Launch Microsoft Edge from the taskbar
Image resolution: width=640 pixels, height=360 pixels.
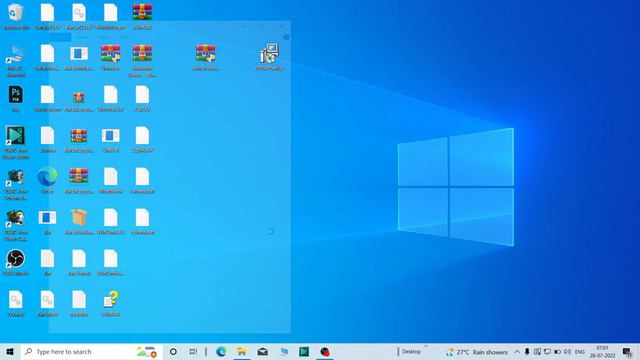tap(221, 351)
